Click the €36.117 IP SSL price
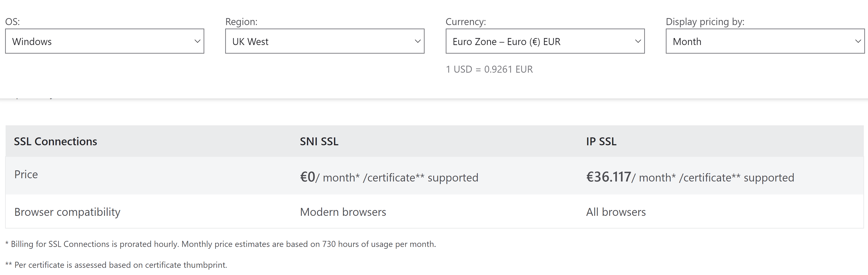 609,177
